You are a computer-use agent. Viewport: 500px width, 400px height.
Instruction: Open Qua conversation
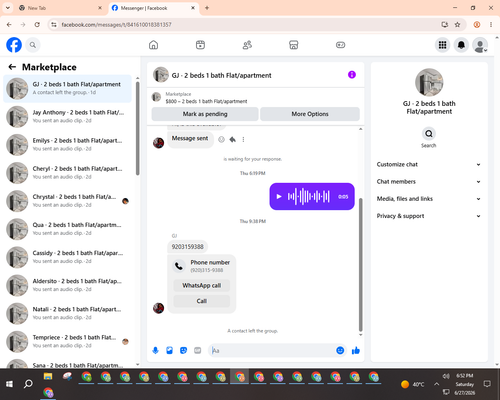click(x=68, y=229)
